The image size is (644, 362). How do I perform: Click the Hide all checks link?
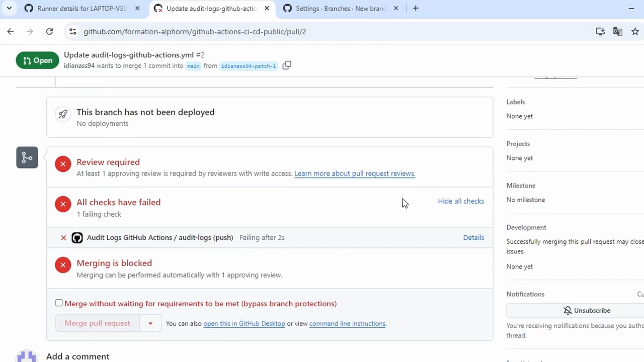(461, 201)
